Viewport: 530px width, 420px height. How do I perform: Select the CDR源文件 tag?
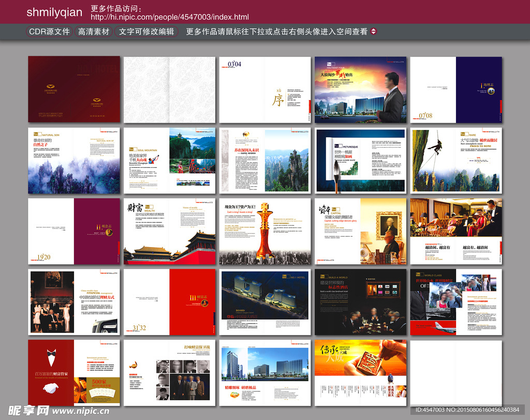(x=49, y=32)
